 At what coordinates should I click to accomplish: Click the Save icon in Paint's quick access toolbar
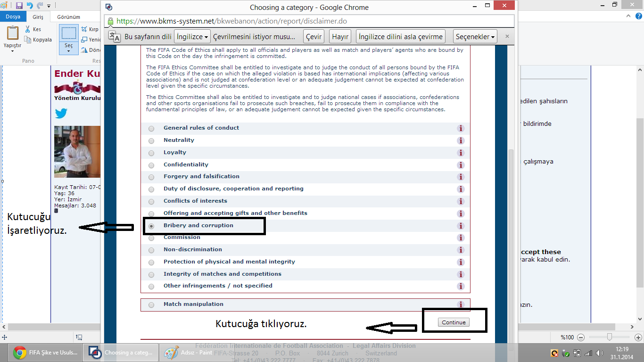point(19,6)
